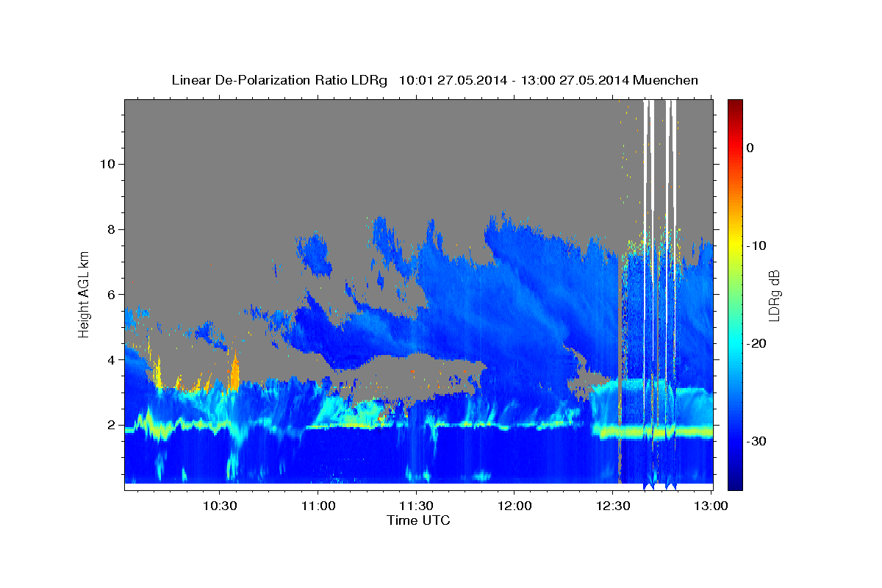Viewport: 882px width, 588px height.
Task: Click the '10:30' time axis label
Action: click(220, 506)
